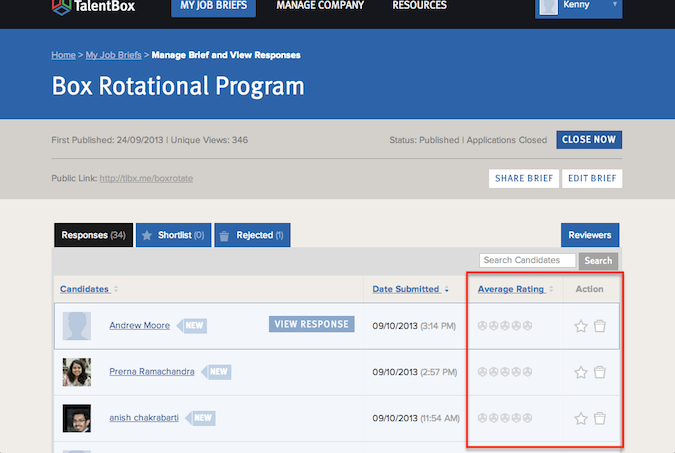Click View Response for Andrew Moore
Viewport: 675px width, 453px height.
[x=311, y=324]
